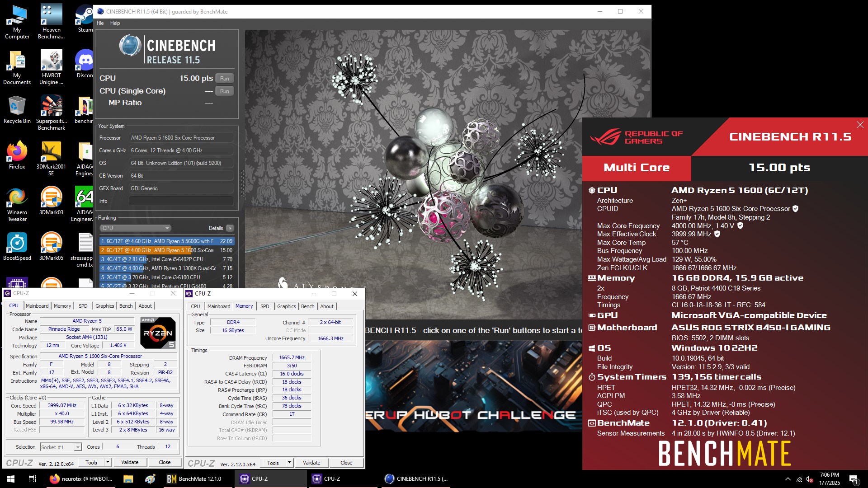Open My Documents desktop icon
Screen dimensions: 868x488
point(17,67)
